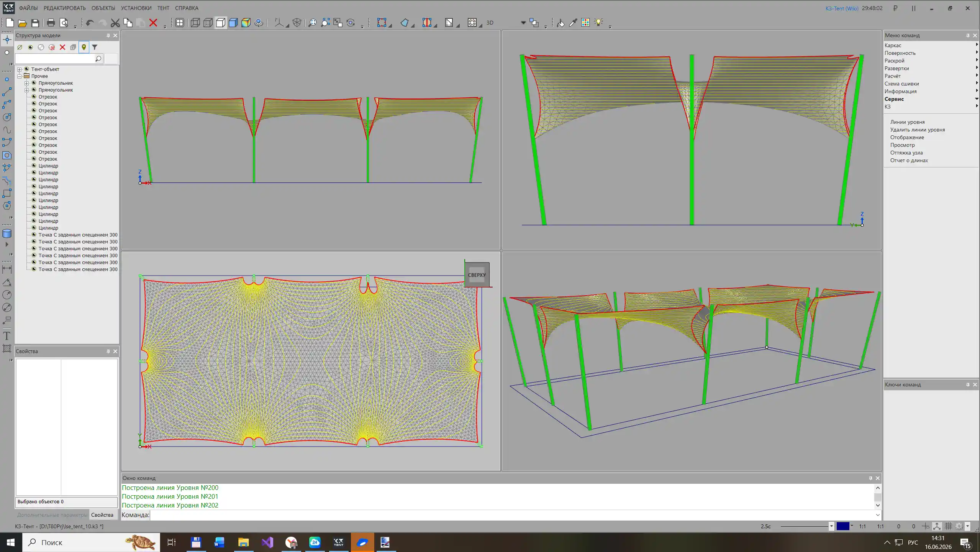
Task: Toggle visibility of first Цилиндр item
Action: click(x=34, y=166)
